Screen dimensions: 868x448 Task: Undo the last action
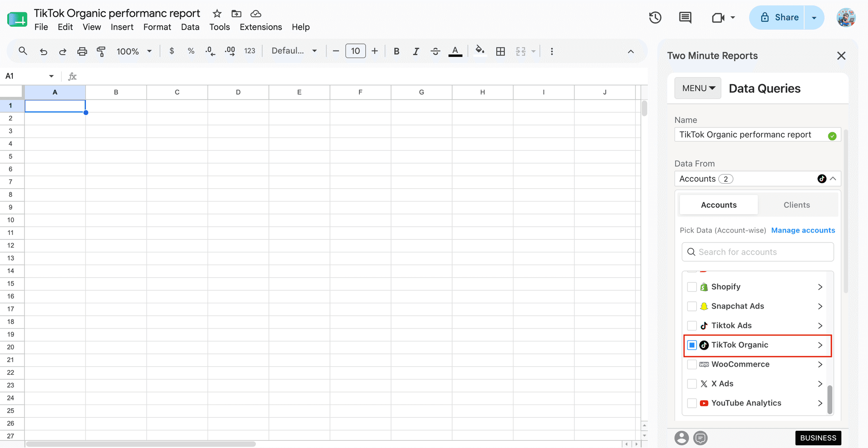[43, 52]
